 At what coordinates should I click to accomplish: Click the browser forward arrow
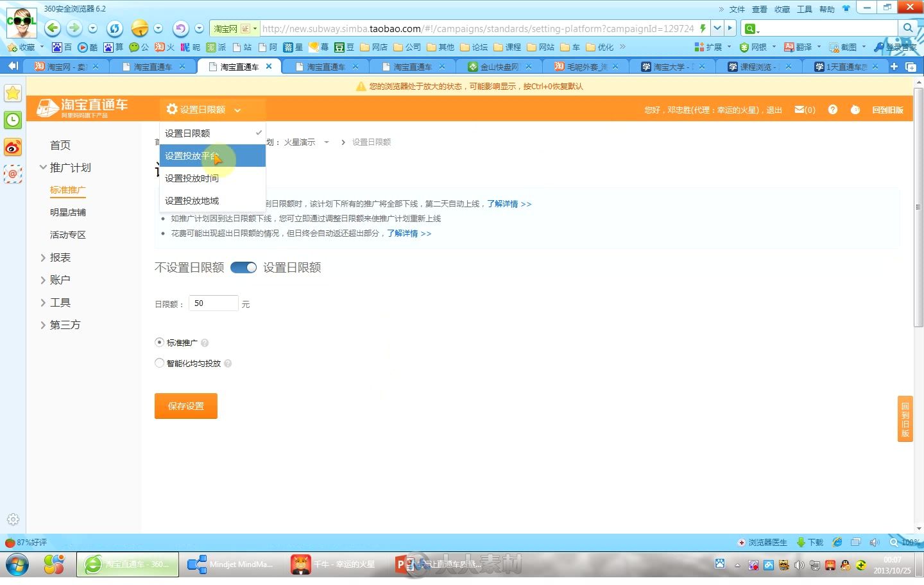74,28
